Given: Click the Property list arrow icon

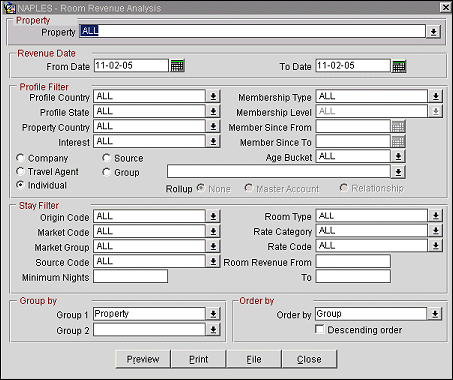Looking at the screenshot, I should pos(433,32).
